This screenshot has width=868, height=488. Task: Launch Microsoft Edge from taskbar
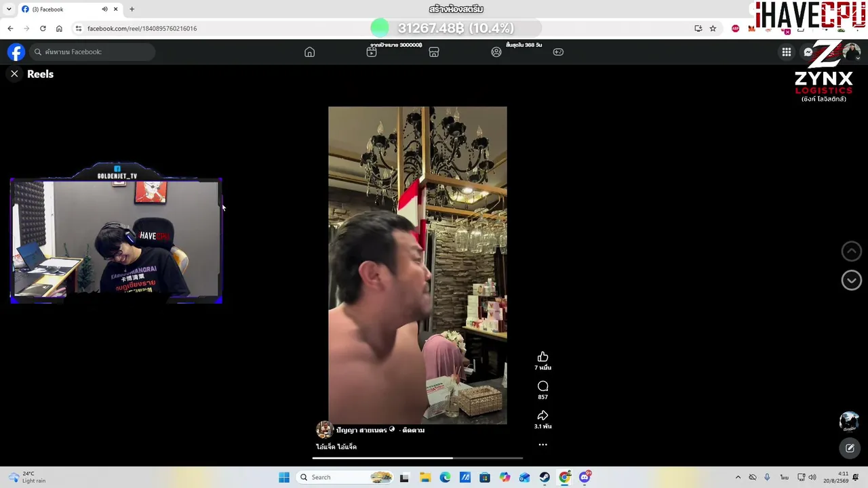point(445,477)
